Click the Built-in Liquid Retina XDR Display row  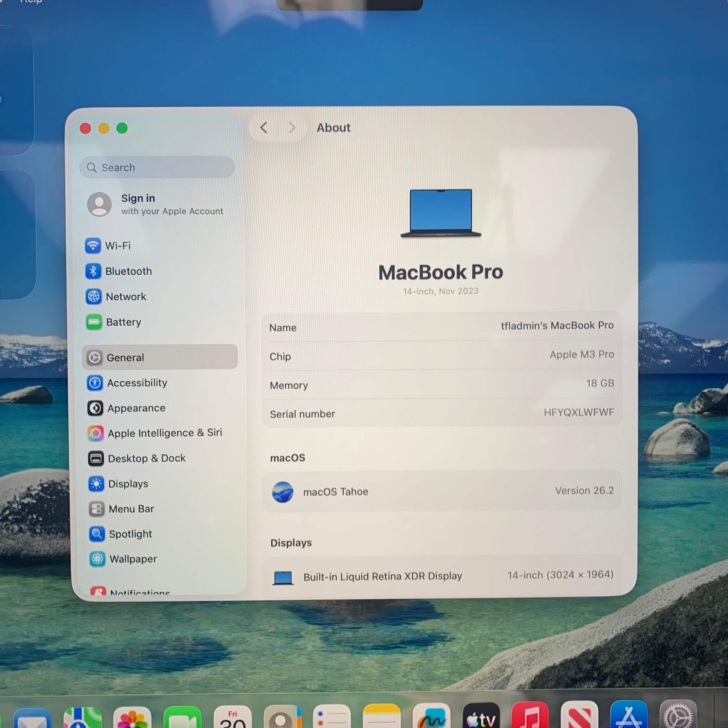coord(443,576)
